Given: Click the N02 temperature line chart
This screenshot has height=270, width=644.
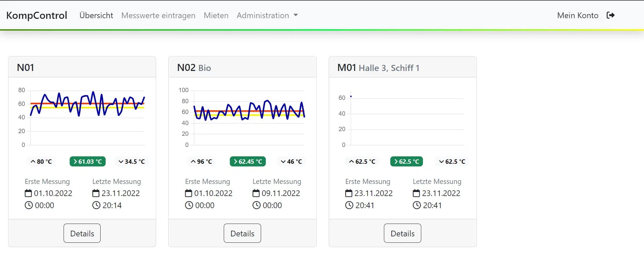Looking at the screenshot, I should (x=249, y=118).
